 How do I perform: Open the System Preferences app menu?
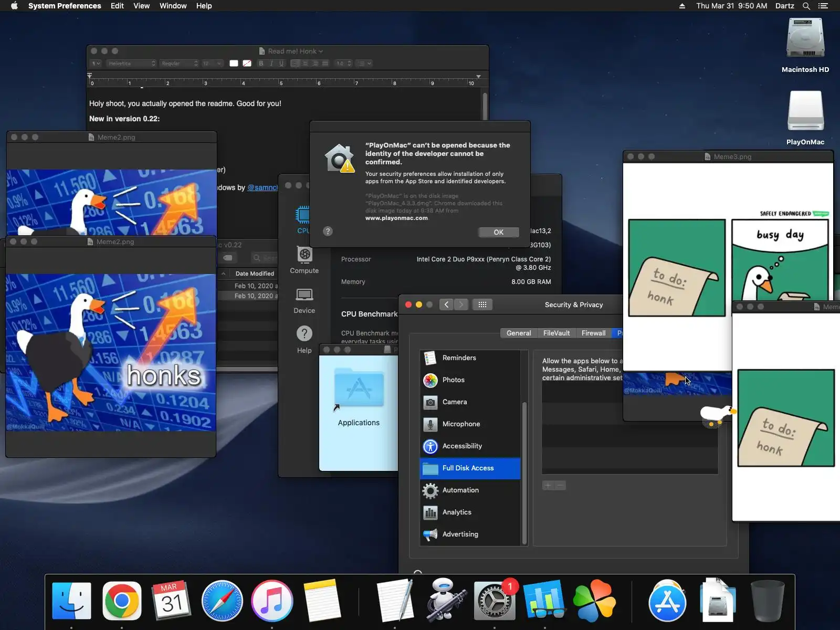point(65,6)
